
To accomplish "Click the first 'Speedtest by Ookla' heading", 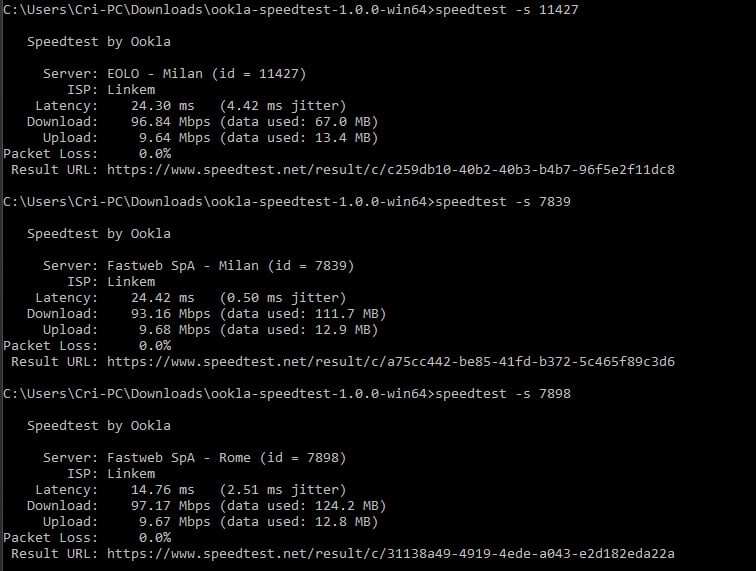I will click(x=99, y=42).
